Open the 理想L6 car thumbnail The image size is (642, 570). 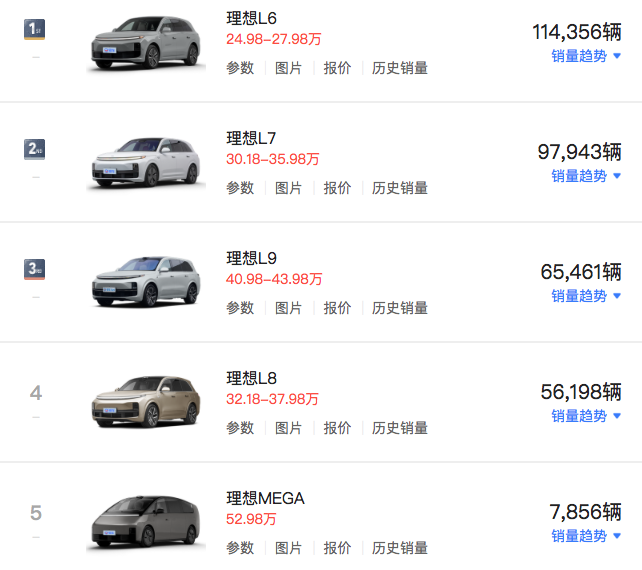tap(144, 44)
